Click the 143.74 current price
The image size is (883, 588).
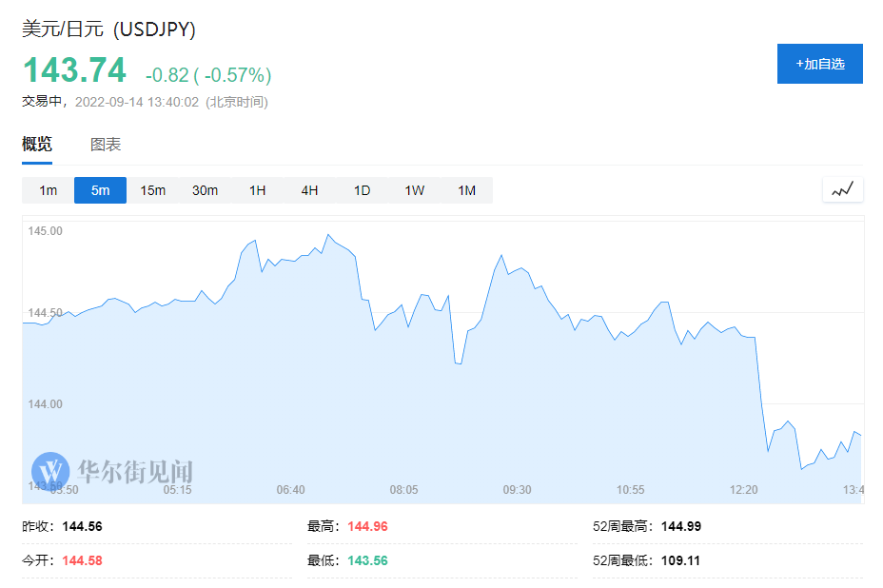point(74,71)
